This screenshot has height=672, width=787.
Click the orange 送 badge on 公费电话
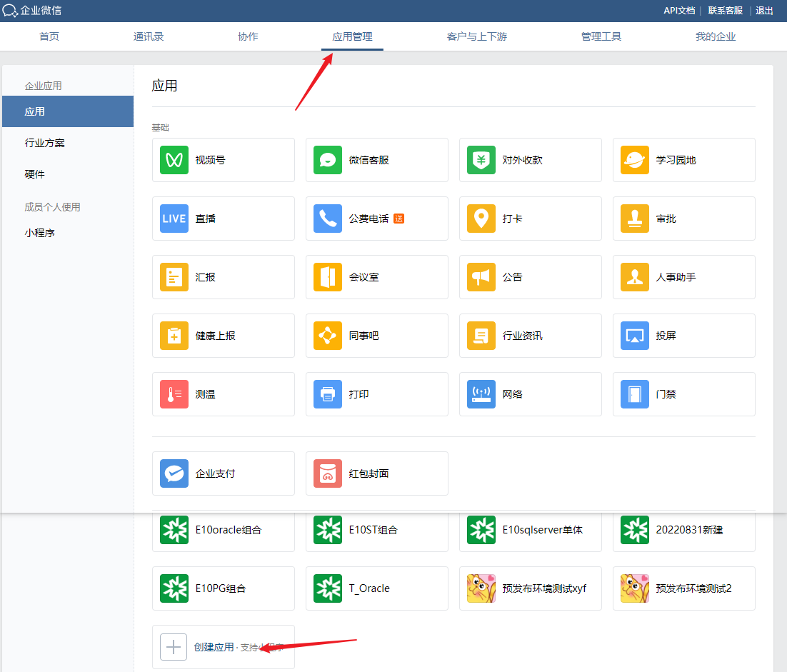pos(399,219)
